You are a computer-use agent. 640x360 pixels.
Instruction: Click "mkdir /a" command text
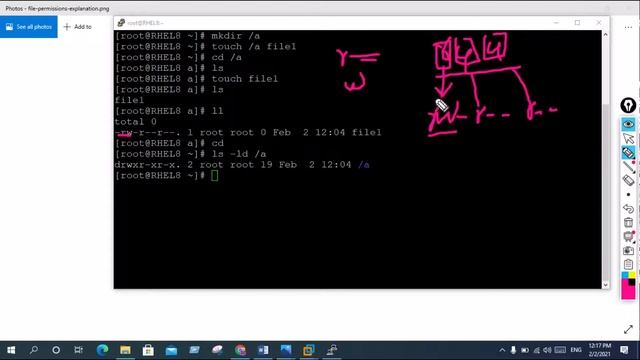coord(236,36)
